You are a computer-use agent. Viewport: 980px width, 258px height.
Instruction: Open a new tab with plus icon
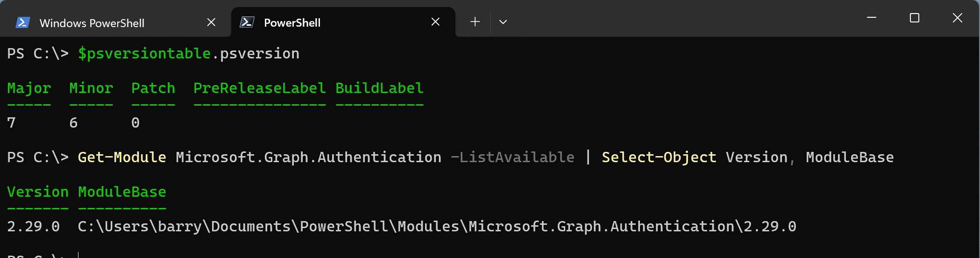coord(475,21)
